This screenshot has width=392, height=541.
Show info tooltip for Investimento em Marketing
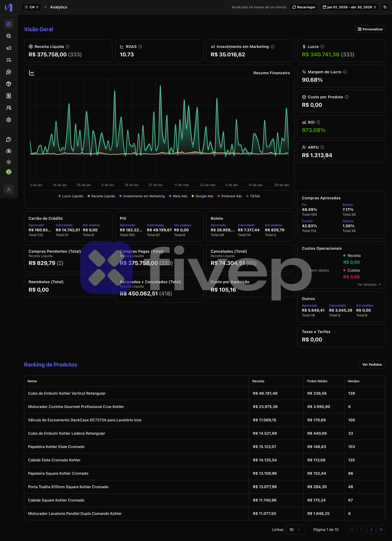coord(272,47)
